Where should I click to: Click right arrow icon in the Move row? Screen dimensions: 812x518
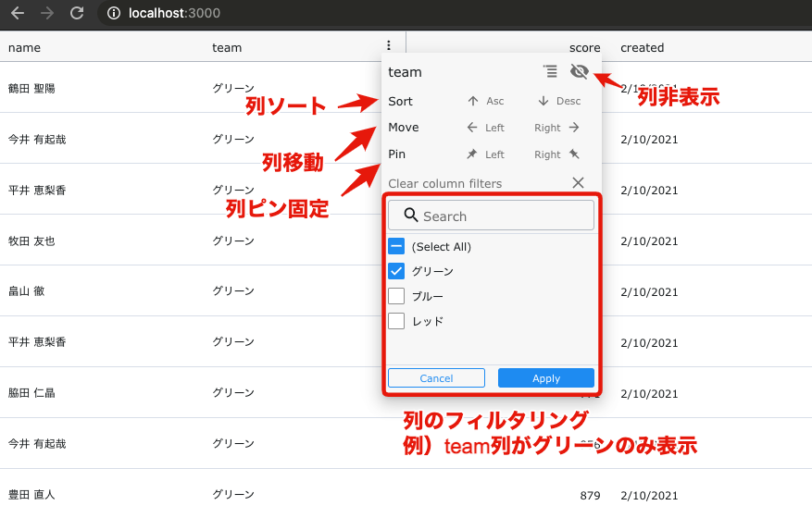point(574,128)
